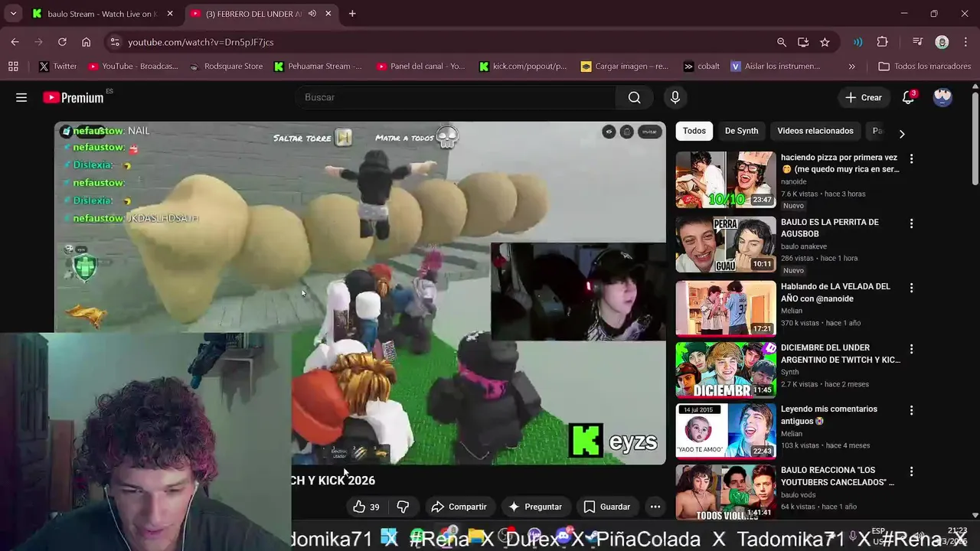980x551 pixels.
Task: Open the media controls icon
Action: point(917,42)
